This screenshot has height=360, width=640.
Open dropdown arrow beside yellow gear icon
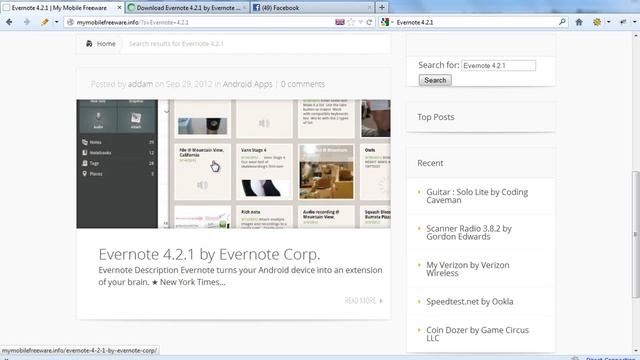(x=608, y=22)
